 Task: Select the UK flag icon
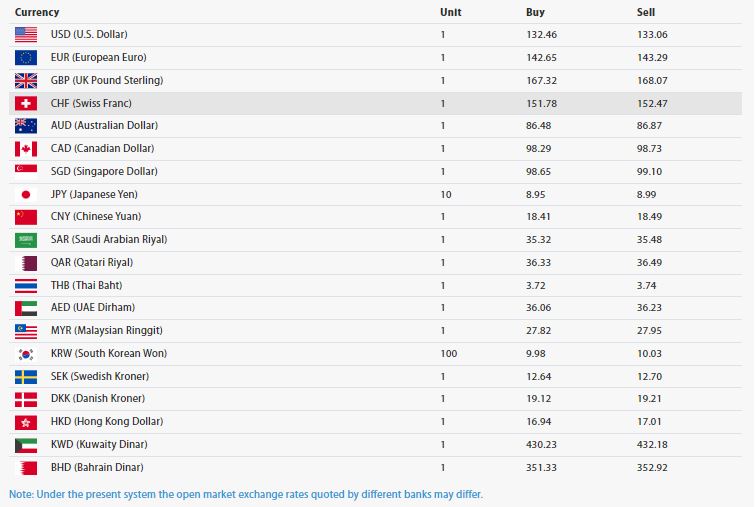click(x=26, y=80)
